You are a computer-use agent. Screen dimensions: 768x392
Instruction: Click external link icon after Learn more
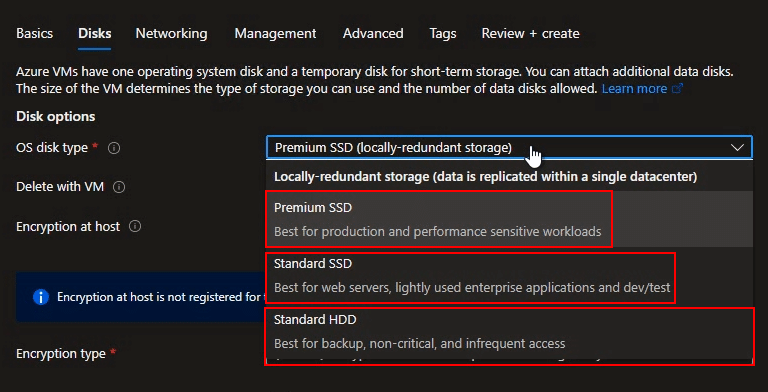tap(677, 89)
